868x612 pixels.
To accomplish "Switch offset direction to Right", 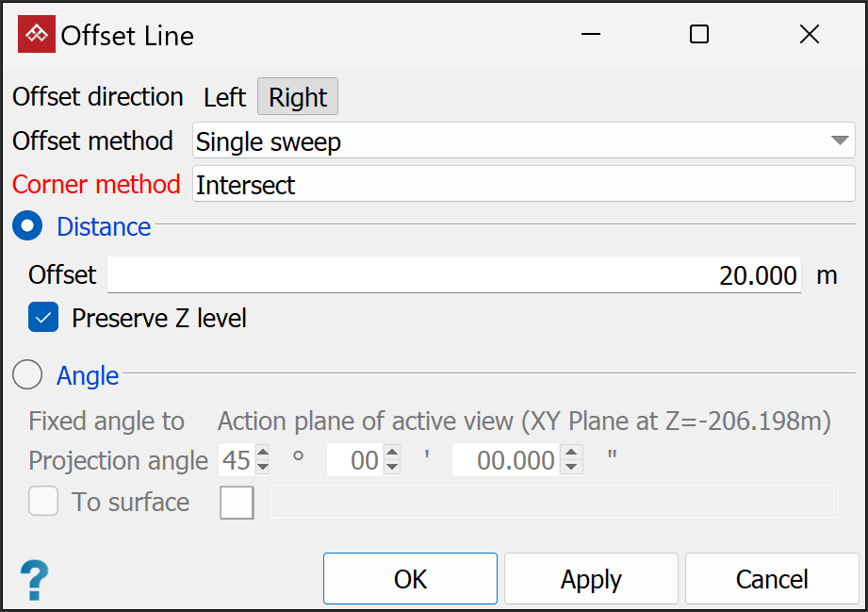I will click(x=297, y=96).
